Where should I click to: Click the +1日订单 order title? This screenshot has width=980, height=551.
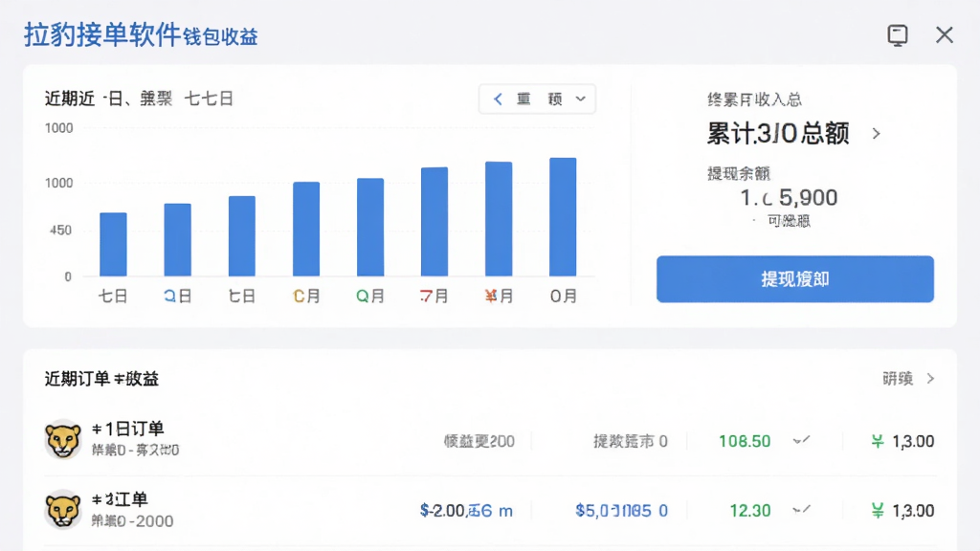(x=128, y=429)
